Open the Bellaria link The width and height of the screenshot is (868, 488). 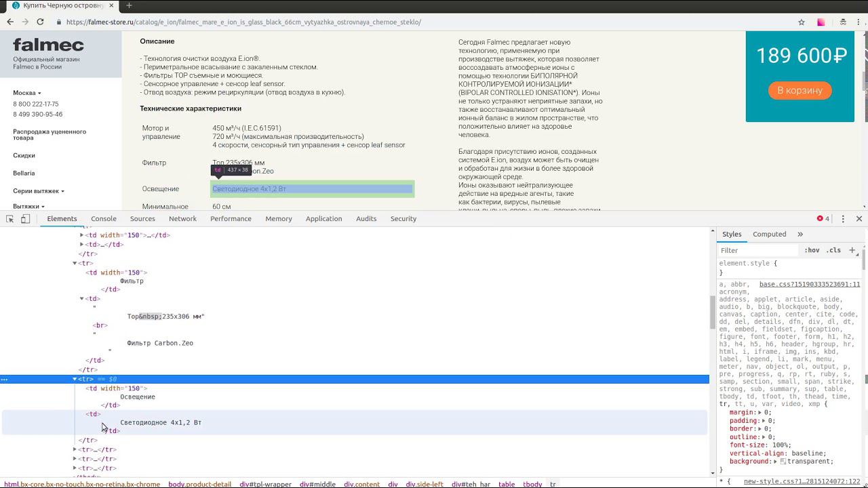(24, 174)
